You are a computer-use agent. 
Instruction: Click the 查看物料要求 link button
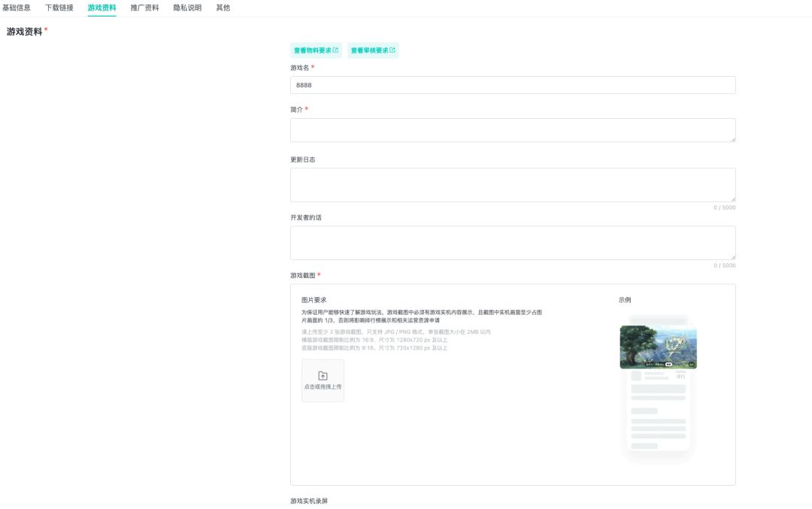(x=316, y=50)
